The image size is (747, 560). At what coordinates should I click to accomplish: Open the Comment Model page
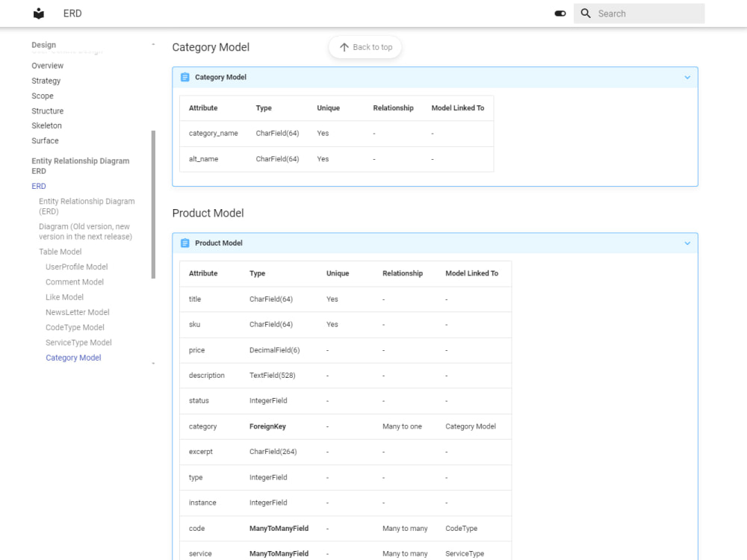pos(73,281)
